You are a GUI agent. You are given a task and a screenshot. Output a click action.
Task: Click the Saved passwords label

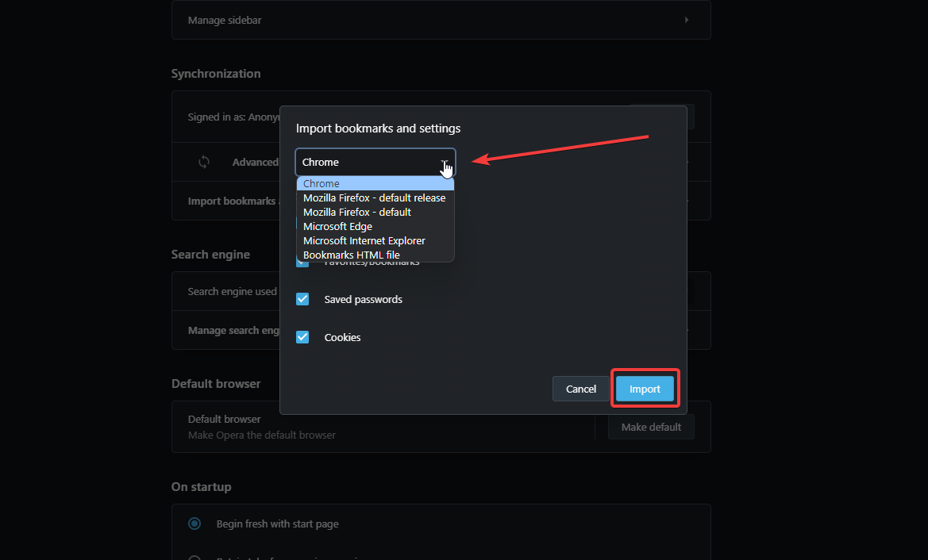coord(363,299)
